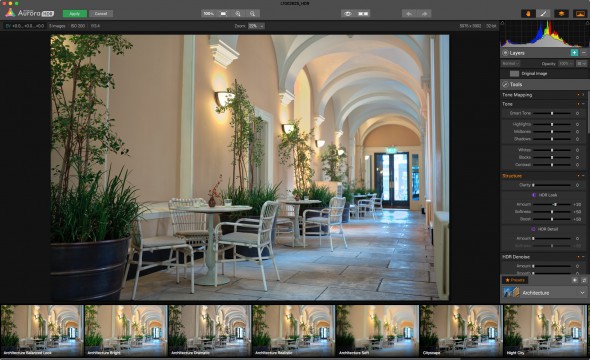Screen dimensions: 590x360
Task: Add a new layer with plus button
Action: point(574,53)
